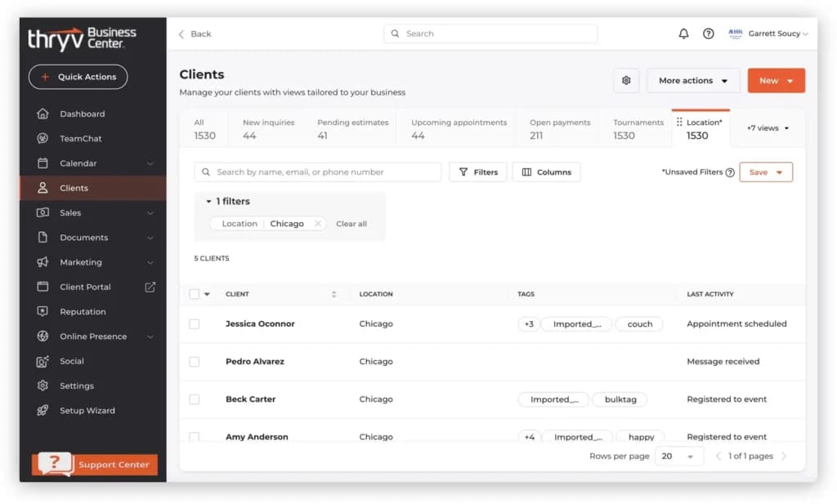Screen dimensions: 837x504
Task: Switch to the Open payments tab
Action: (x=560, y=129)
